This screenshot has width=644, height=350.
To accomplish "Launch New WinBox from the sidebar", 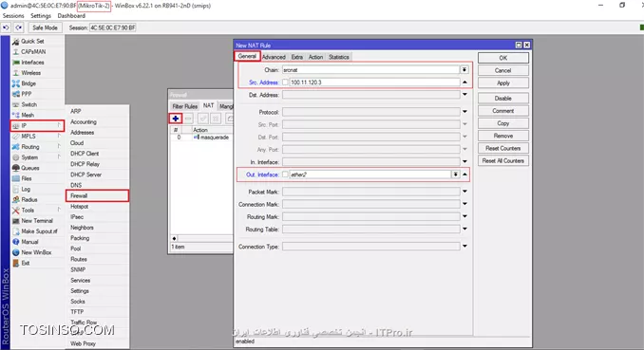I will [x=36, y=252].
